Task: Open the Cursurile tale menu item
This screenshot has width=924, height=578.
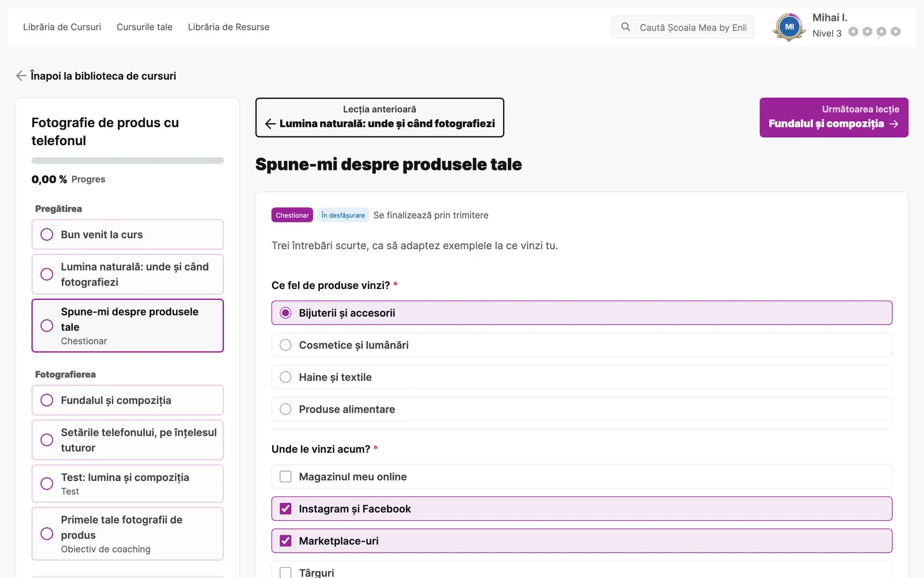Action: 144,27
